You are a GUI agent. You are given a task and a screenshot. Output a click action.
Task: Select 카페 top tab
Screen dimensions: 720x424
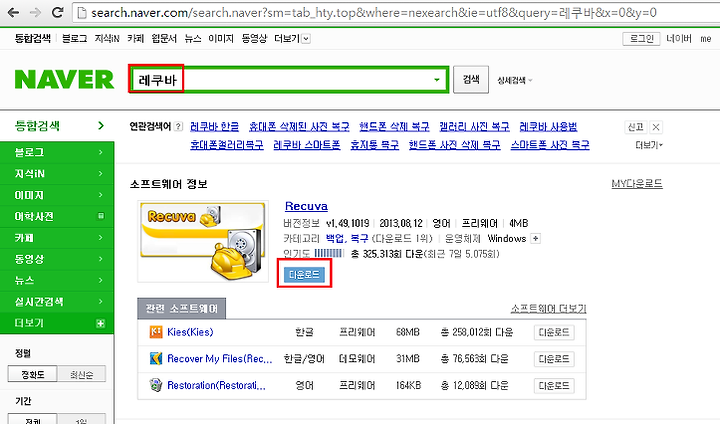135,39
